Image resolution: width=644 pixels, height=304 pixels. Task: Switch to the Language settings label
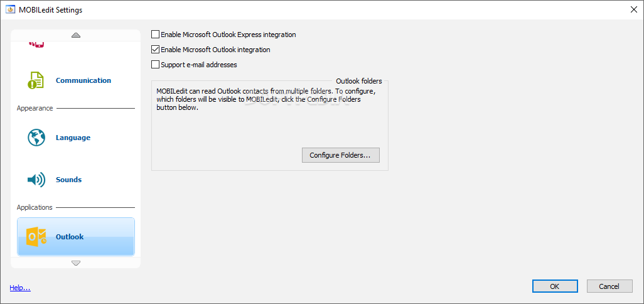point(73,138)
